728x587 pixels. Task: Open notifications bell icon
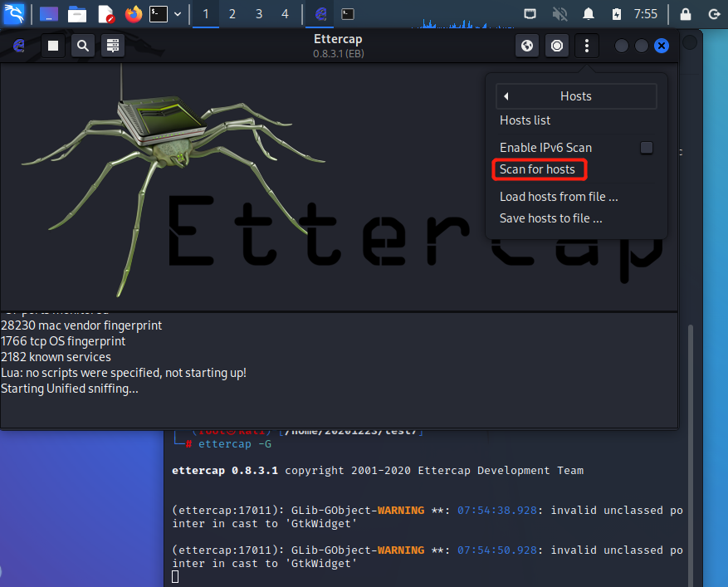pos(589,14)
